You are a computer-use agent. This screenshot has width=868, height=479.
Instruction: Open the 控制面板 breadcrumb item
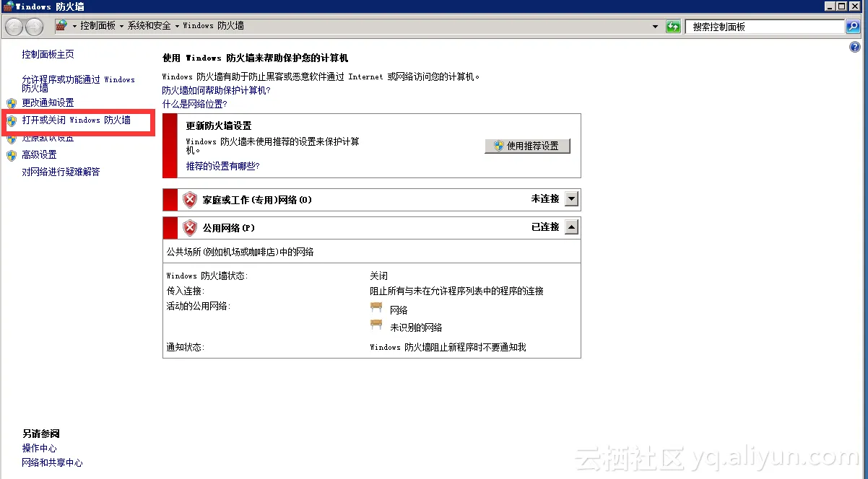tap(97, 26)
